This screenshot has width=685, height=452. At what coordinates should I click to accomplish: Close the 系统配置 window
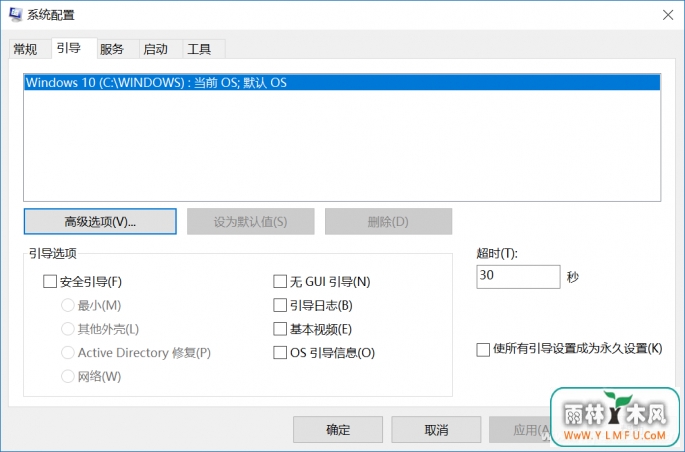668,15
